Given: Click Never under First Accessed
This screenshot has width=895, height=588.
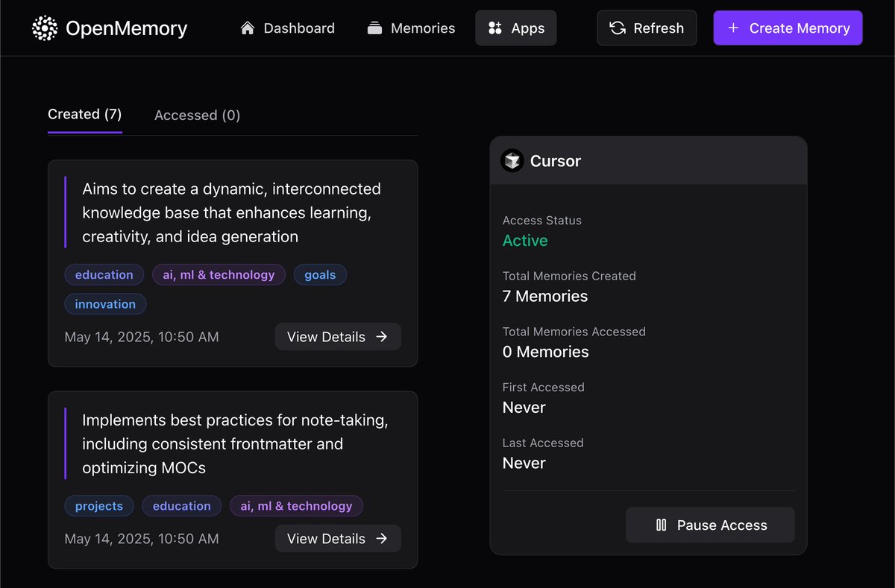Looking at the screenshot, I should (x=524, y=408).
